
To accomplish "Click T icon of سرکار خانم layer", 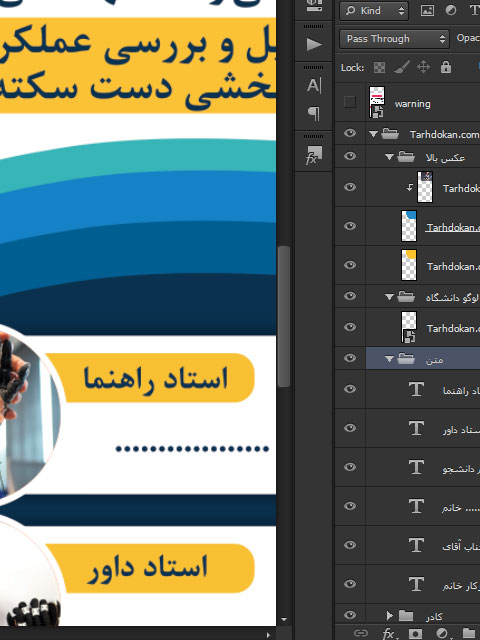I will 416,584.
